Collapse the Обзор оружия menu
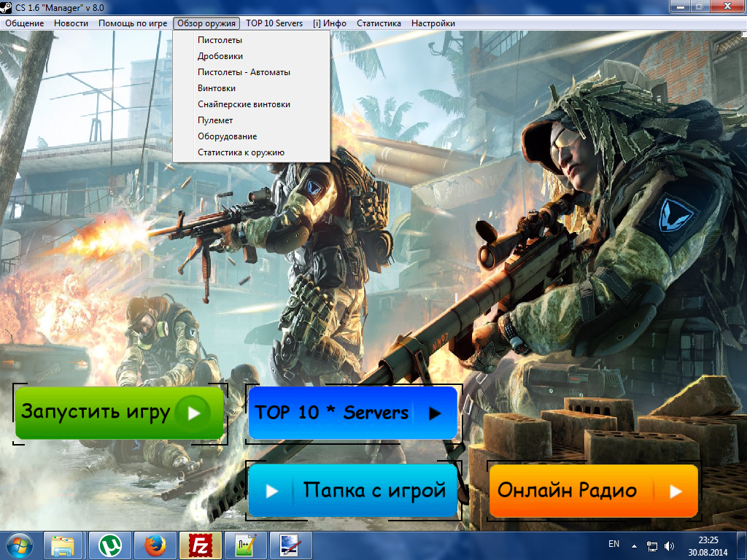Viewport: 747px width, 560px height. [206, 23]
